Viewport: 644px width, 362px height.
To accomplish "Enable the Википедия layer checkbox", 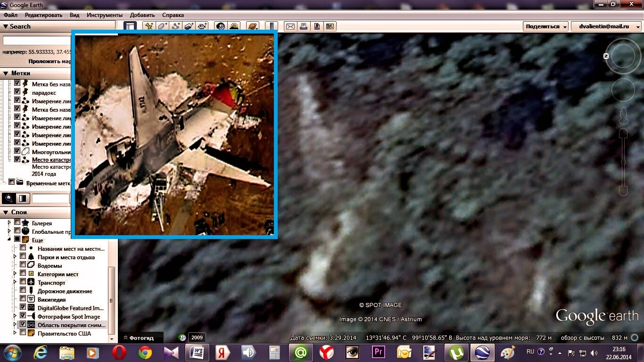I will click(23, 299).
